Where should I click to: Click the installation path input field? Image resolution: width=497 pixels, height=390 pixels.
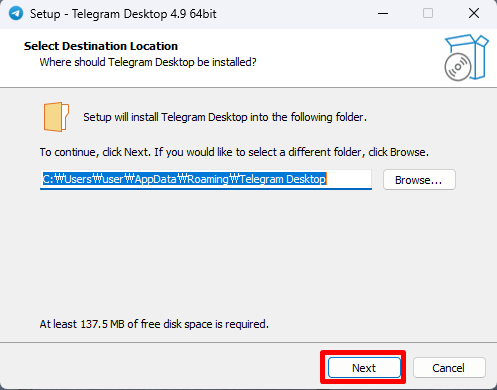pyautogui.click(x=206, y=179)
